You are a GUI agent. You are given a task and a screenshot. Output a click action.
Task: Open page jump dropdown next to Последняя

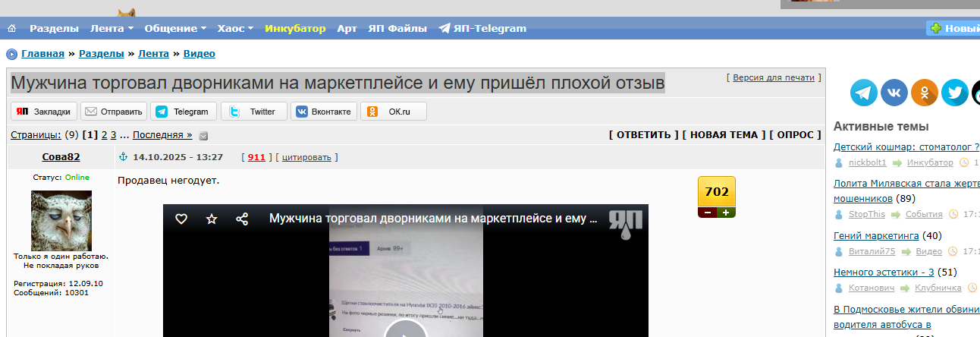(x=203, y=136)
